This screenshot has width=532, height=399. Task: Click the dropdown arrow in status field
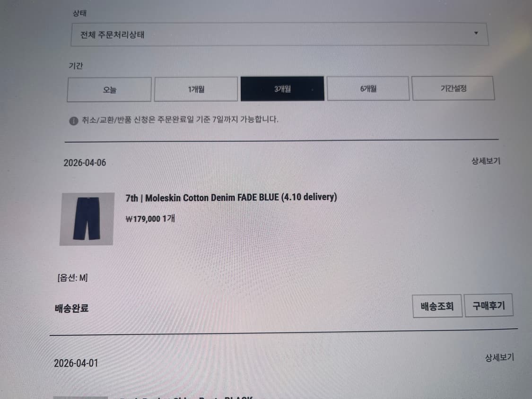point(476,33)
